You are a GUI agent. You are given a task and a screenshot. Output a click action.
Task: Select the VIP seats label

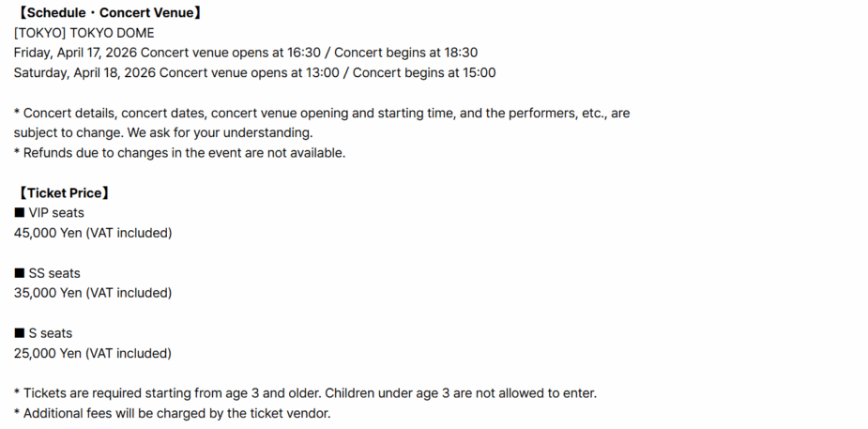(x=56, y=213)
